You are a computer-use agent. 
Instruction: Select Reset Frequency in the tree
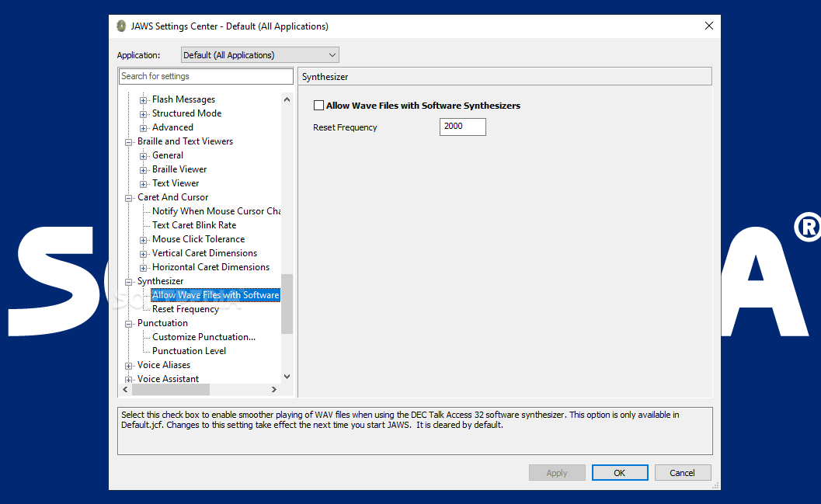[186, 309]
